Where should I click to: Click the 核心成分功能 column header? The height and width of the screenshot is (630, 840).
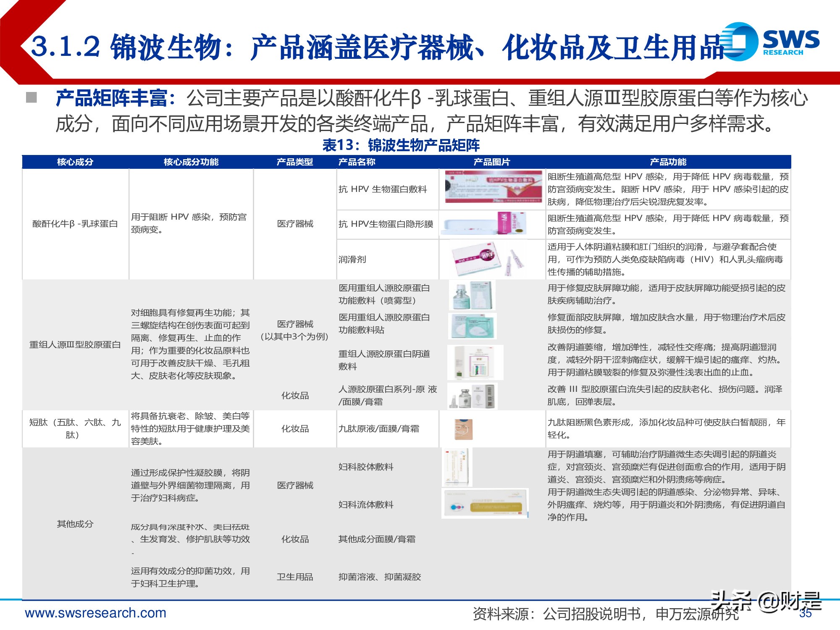pyautogui.click(x=191, y=162)
